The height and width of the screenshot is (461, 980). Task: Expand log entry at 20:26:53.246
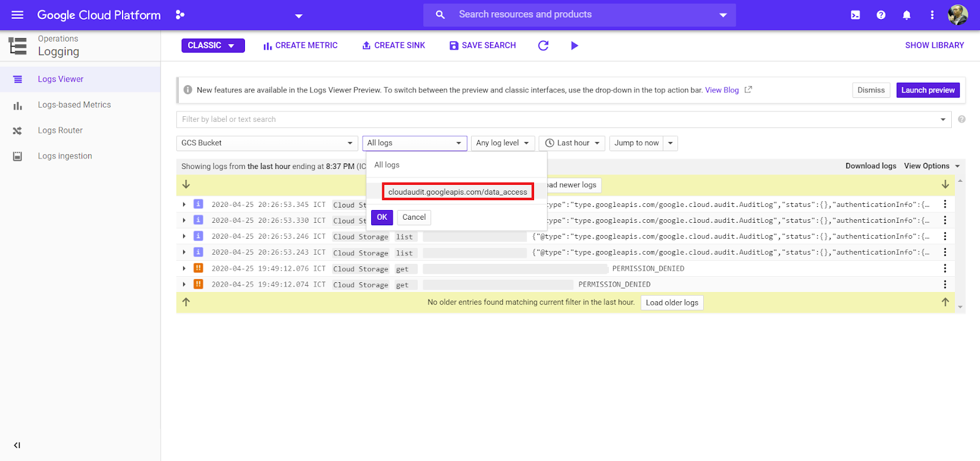pyautogui.click(x=184, y=236)
